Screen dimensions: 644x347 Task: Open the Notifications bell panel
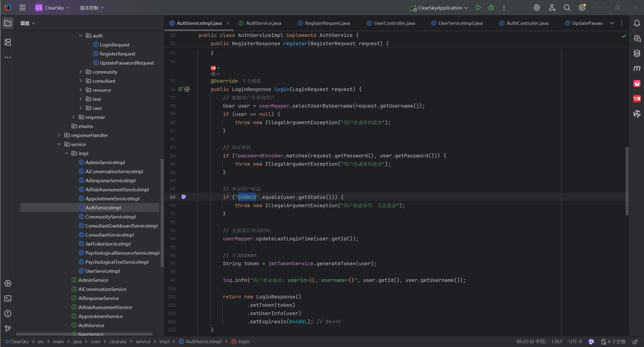(x=637, y=23)
